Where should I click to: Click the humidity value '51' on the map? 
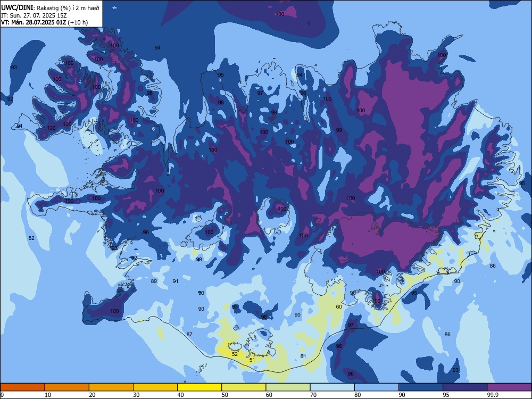point(252,360)
